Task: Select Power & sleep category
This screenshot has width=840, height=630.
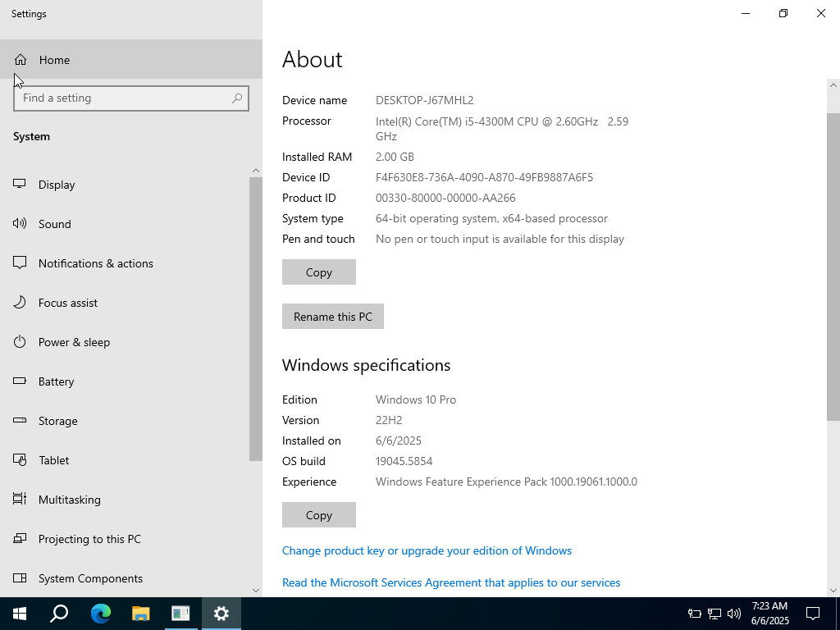Action: point(125,342)
